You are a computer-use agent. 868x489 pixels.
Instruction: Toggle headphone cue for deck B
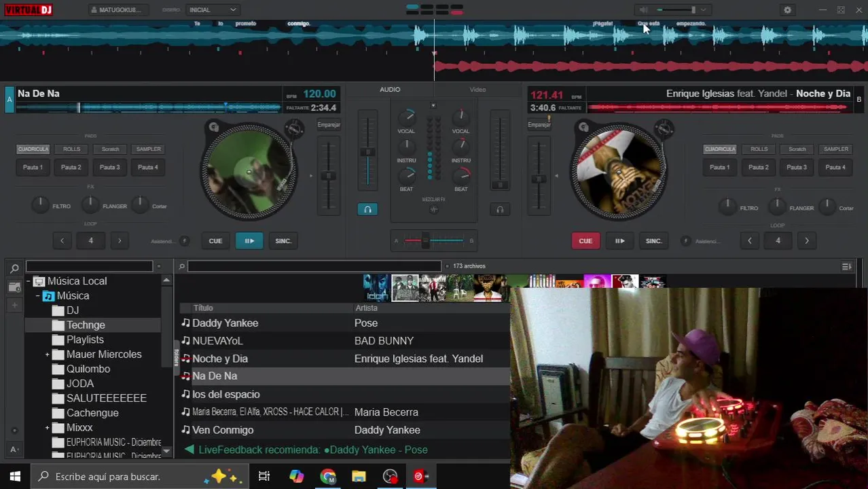[x=500, y=210]
